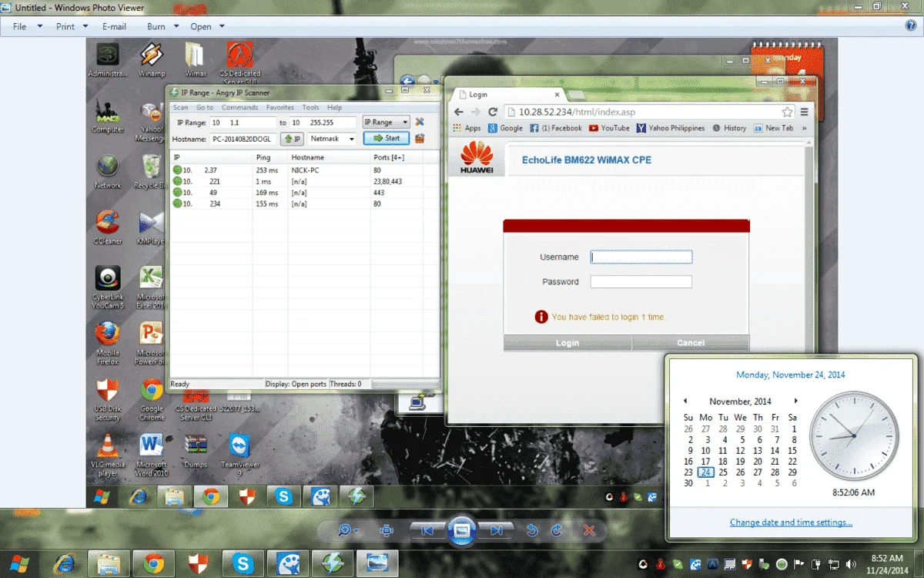This screenshot has height=578, width=924.
Task: Open the Tools menu in Angry IP Scanner
Action: click(x=310, y=108)
